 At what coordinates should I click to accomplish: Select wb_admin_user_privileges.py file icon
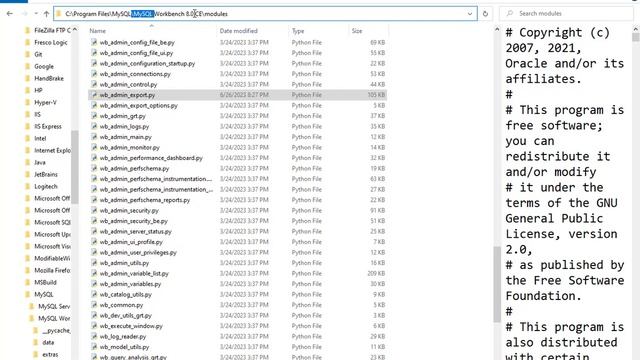point(94,252)
